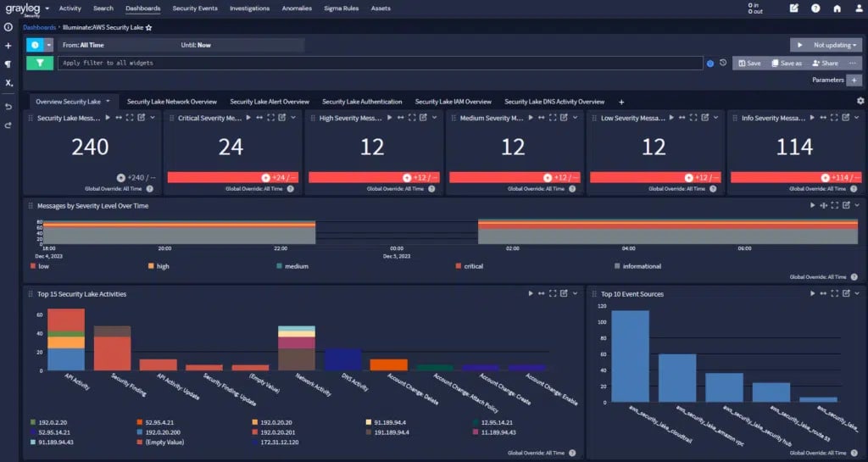Go to Security Events
Screen dimensions: 868x462
pos(195,8)
